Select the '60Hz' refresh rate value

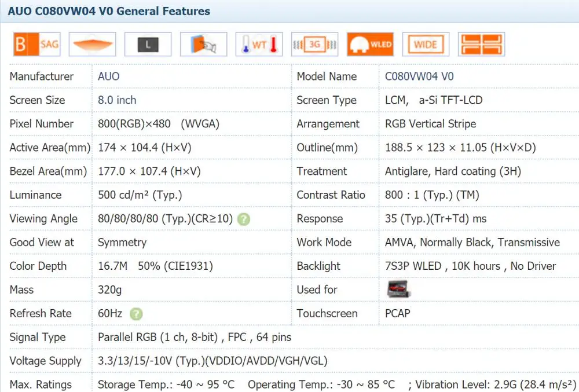tap(110, 313)
